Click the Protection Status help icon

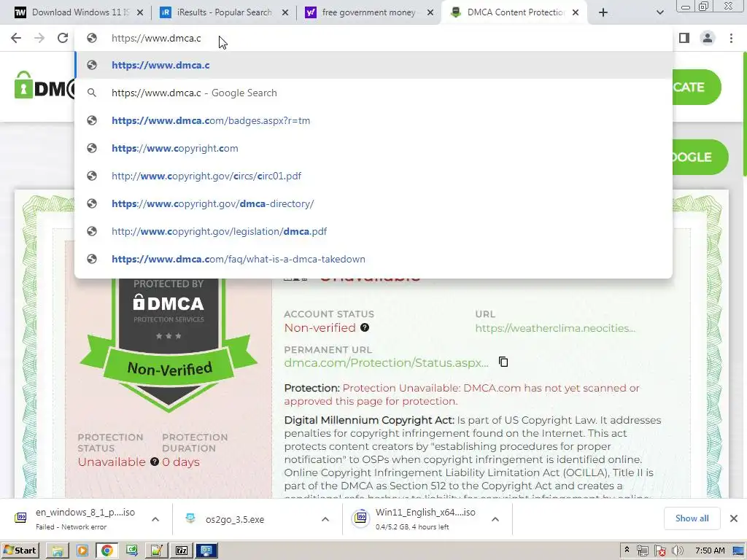(155, 462)
